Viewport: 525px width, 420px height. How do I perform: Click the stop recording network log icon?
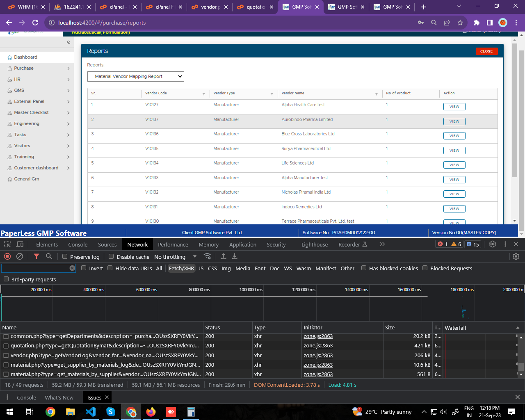coord(7,256)
